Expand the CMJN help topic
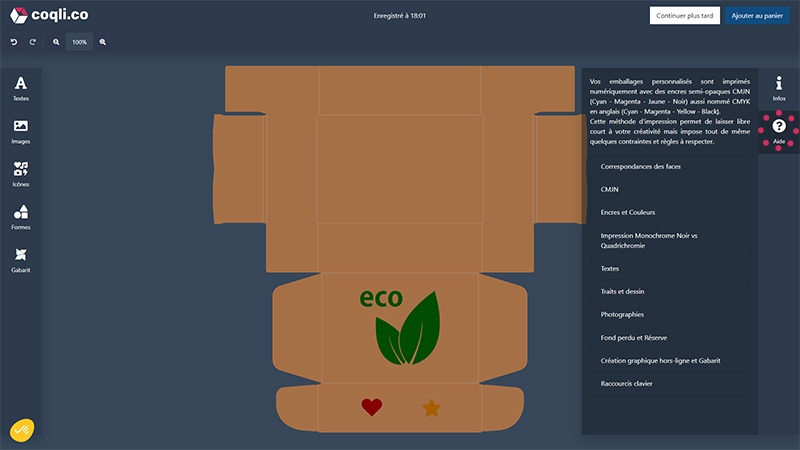 670,189
